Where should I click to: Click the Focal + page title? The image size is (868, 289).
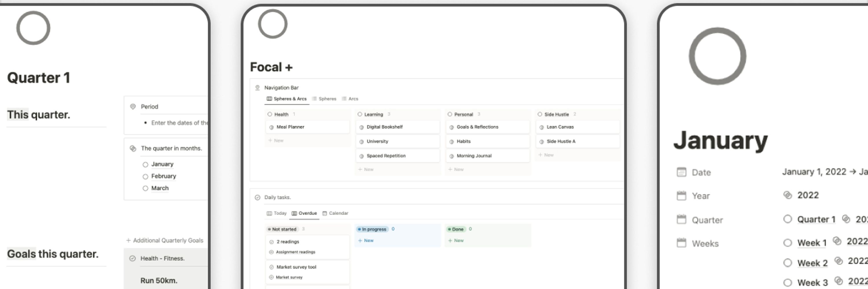(271, 67)
